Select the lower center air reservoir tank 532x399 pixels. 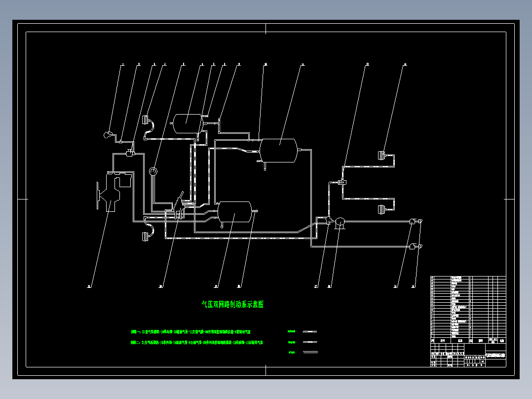235,212
